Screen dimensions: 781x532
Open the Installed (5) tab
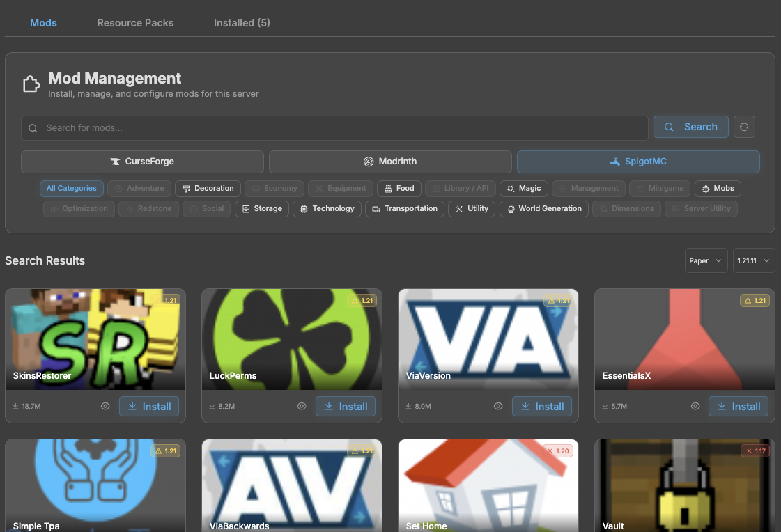click(x=242, y=22)
